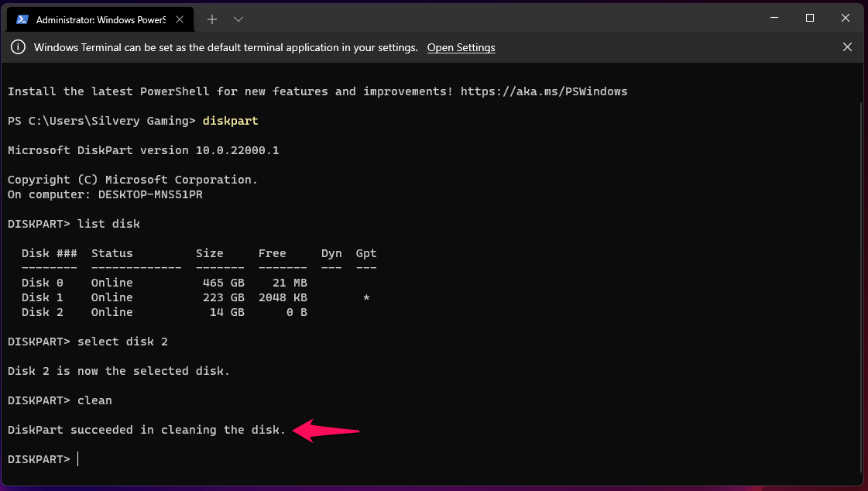Click at the final DISKPART> prompt cursor
868x491 pixels.
(x=78, y=459)
